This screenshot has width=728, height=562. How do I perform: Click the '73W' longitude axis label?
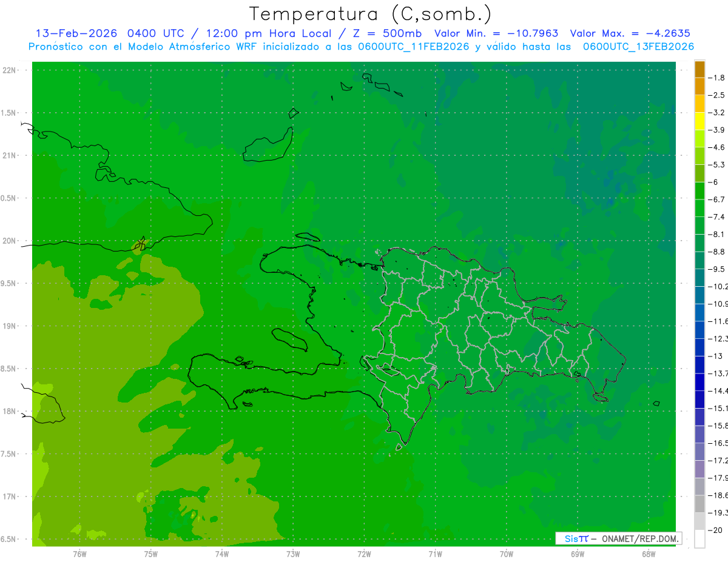(293, 554)
